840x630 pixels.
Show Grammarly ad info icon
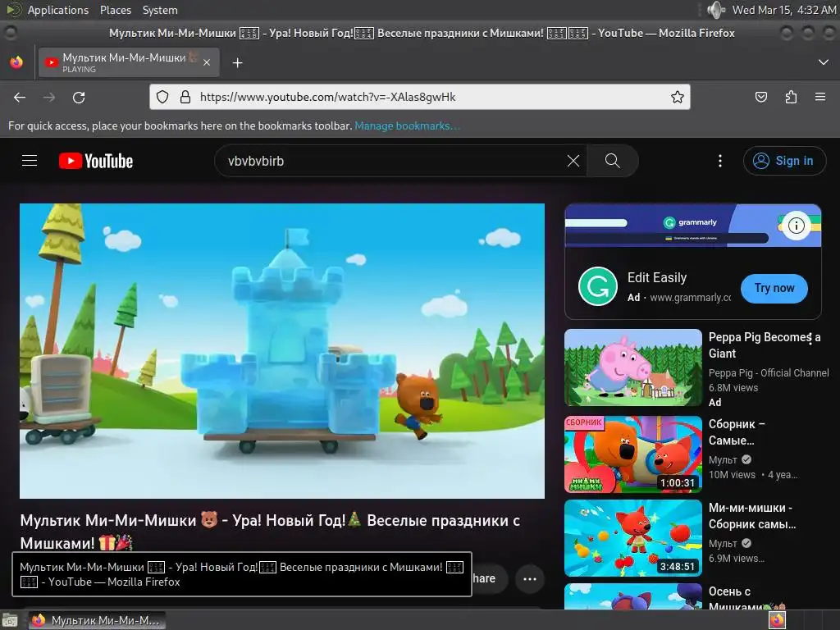point(796,226)
